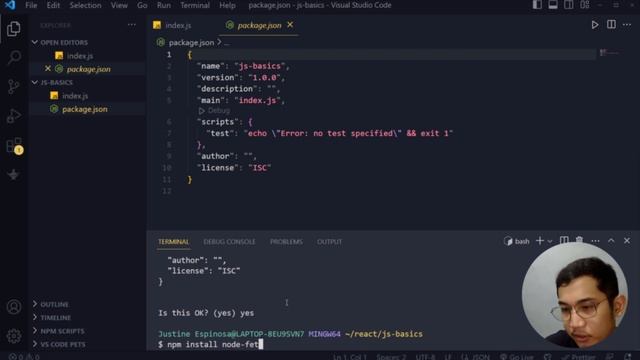Close the package.json editor tab
The height and width of the screenshot is (360, 640).
pos(290,25)
